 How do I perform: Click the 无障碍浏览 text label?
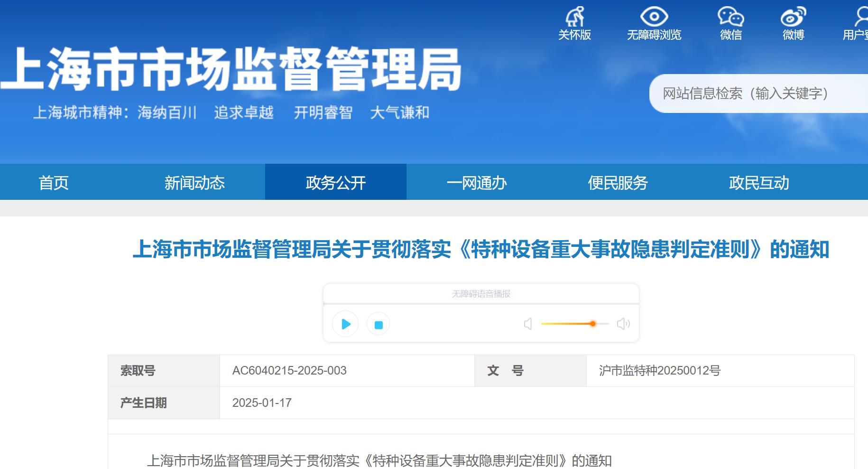[x=654, y=35]
